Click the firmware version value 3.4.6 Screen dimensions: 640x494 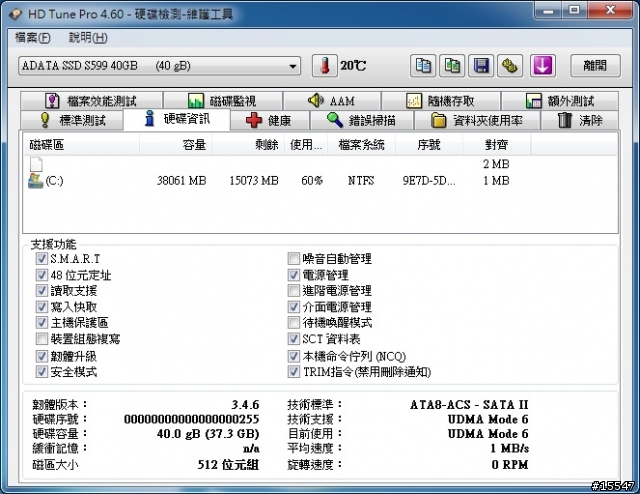[245, 405]
